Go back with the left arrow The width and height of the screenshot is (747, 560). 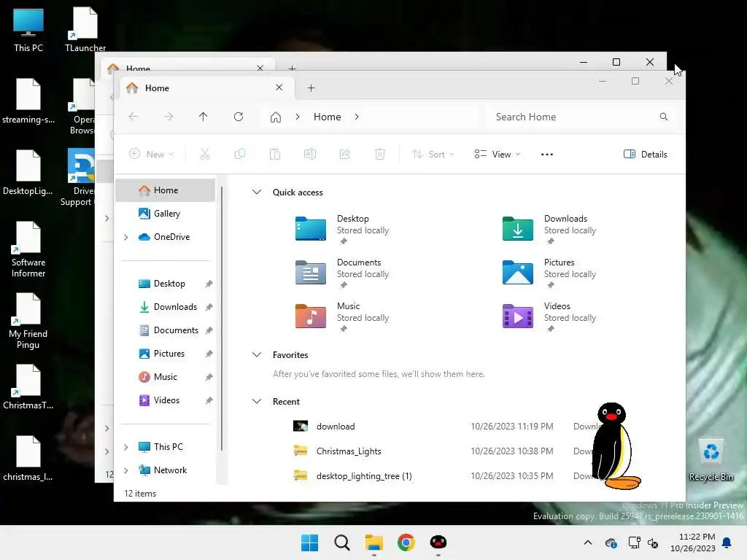click(133, 117)
